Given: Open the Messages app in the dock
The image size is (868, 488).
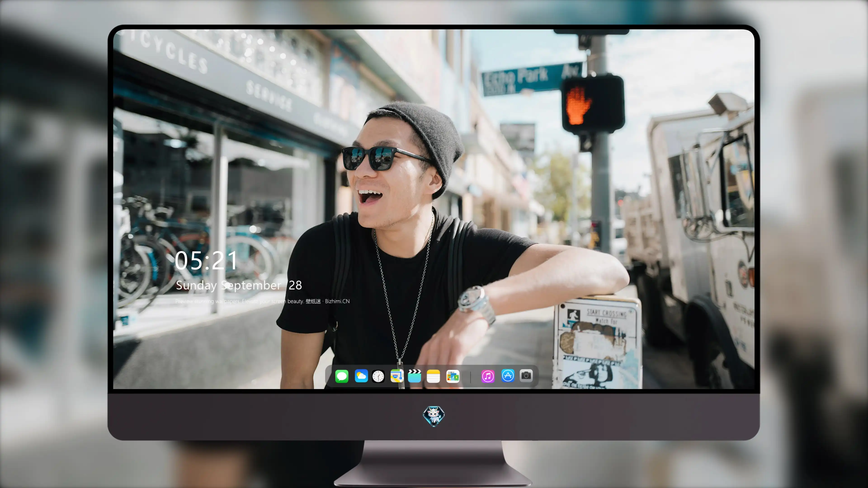Looking at the screenshot, I should 342,376.
